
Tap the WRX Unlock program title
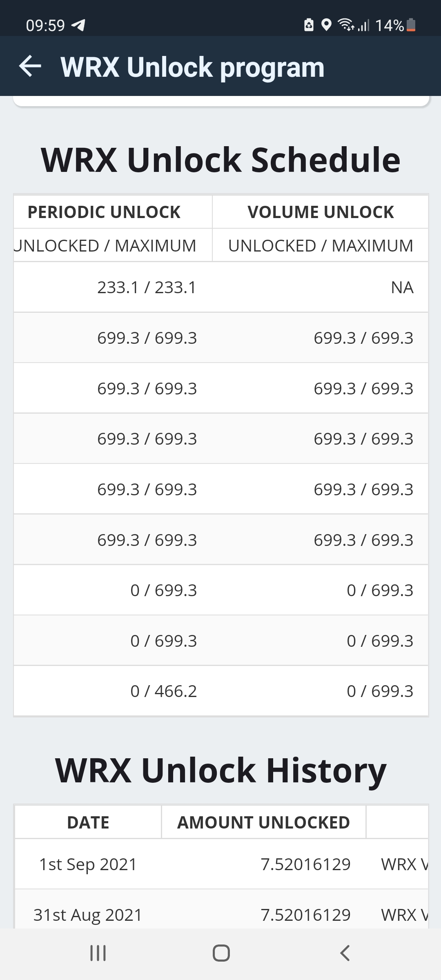(192, 67)
